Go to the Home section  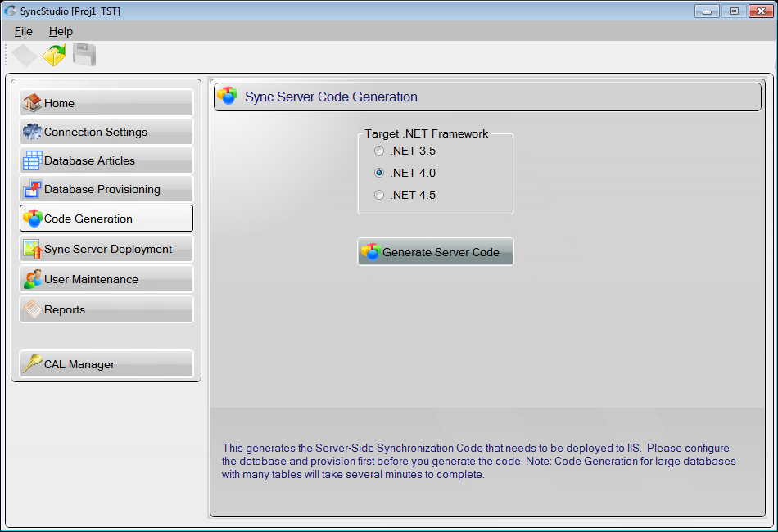pos(106,103)
